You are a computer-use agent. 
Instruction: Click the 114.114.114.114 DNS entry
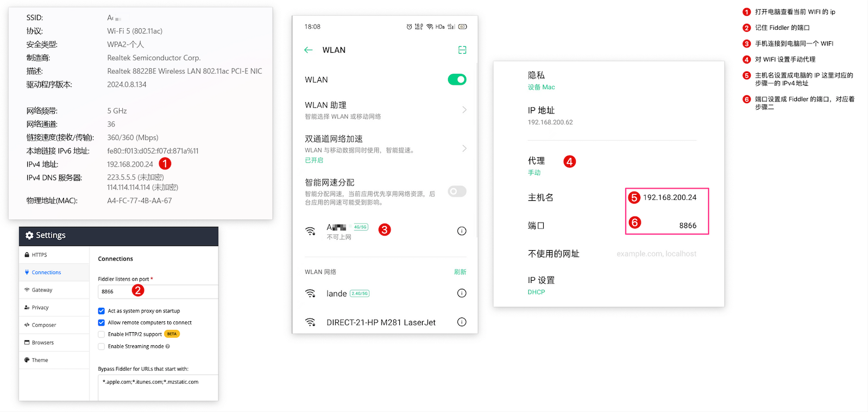pos(142,187)
